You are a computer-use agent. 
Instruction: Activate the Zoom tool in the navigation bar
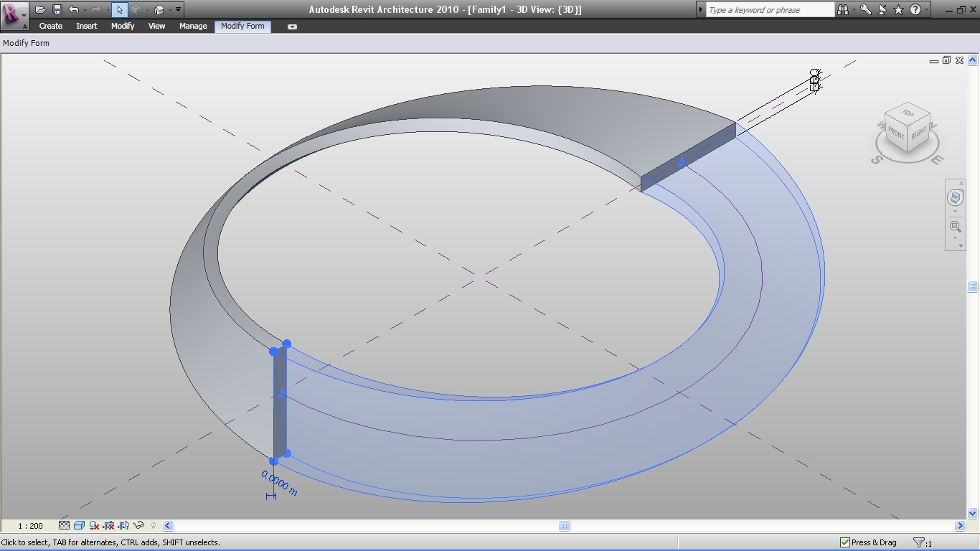click(x=955, y=227)
